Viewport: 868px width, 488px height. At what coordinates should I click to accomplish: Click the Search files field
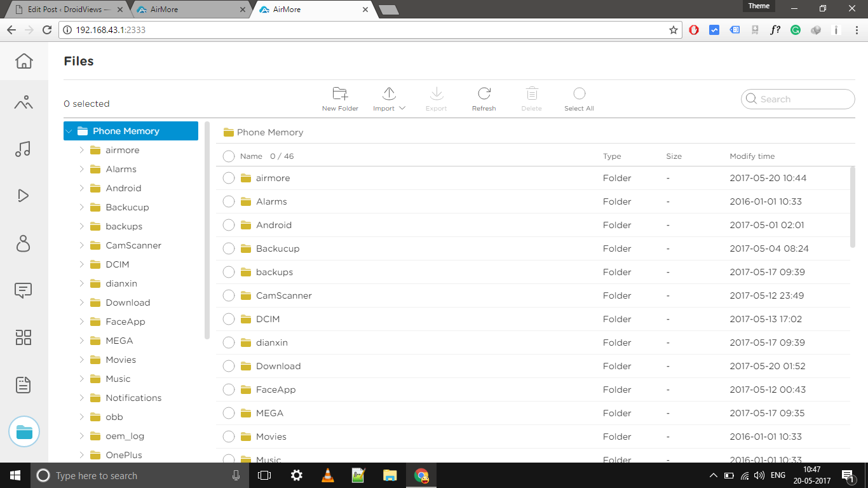[798, 99]
